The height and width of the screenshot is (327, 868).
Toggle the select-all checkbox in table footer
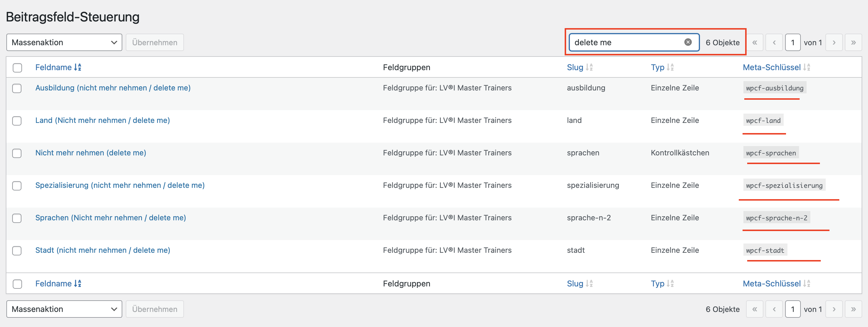[x=17, y=284]
